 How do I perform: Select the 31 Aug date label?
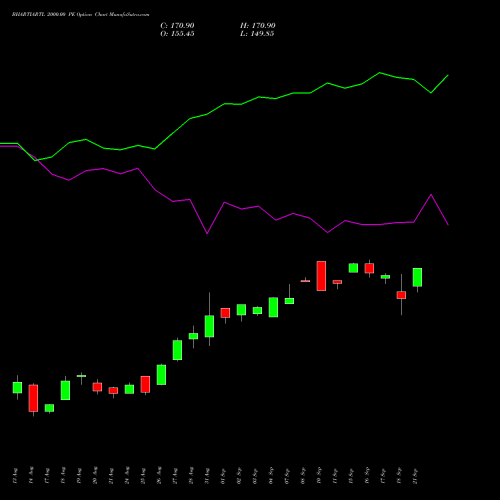tap(207, 476)
